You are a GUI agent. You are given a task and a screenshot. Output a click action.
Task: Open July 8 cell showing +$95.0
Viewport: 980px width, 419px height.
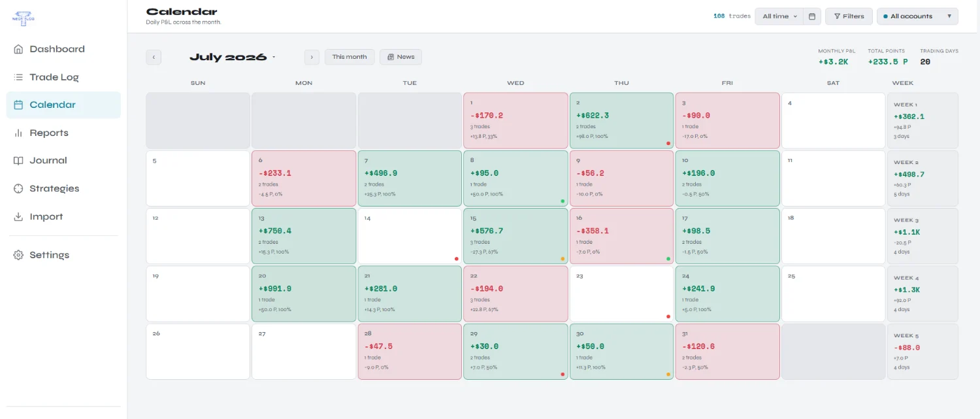(x=515, y=178)
